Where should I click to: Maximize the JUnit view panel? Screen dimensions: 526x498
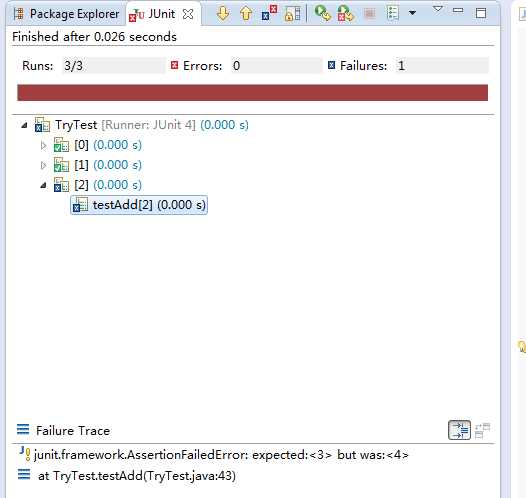click(481, 13)
